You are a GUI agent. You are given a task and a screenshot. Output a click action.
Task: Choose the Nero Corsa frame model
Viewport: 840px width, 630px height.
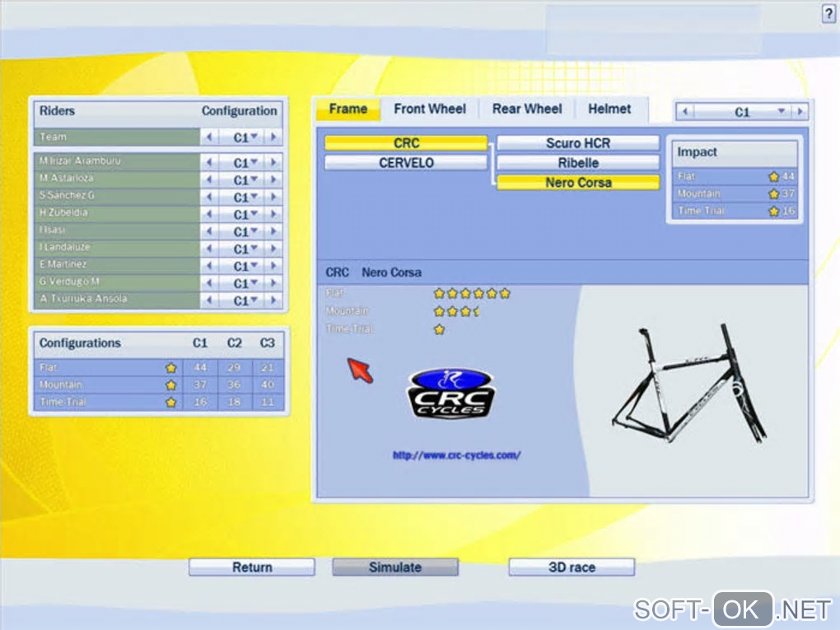pyautogui.click(x=578, y=183)
